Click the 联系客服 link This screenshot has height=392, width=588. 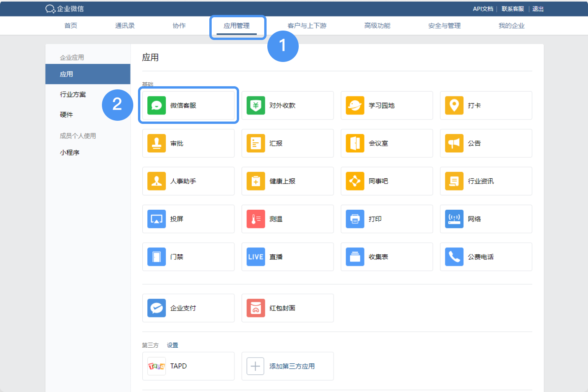(513, 9)
